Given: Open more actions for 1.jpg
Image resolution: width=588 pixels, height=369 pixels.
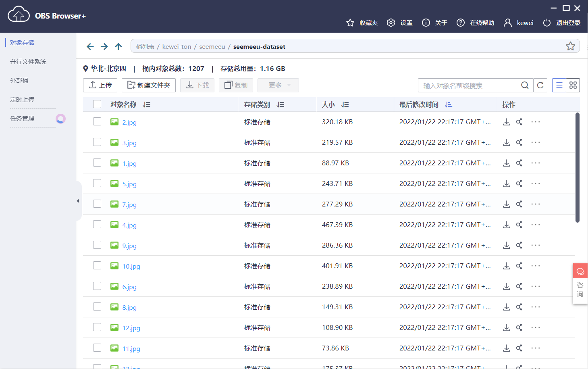Looking at the screenshot, I should (x=536, y=163).
